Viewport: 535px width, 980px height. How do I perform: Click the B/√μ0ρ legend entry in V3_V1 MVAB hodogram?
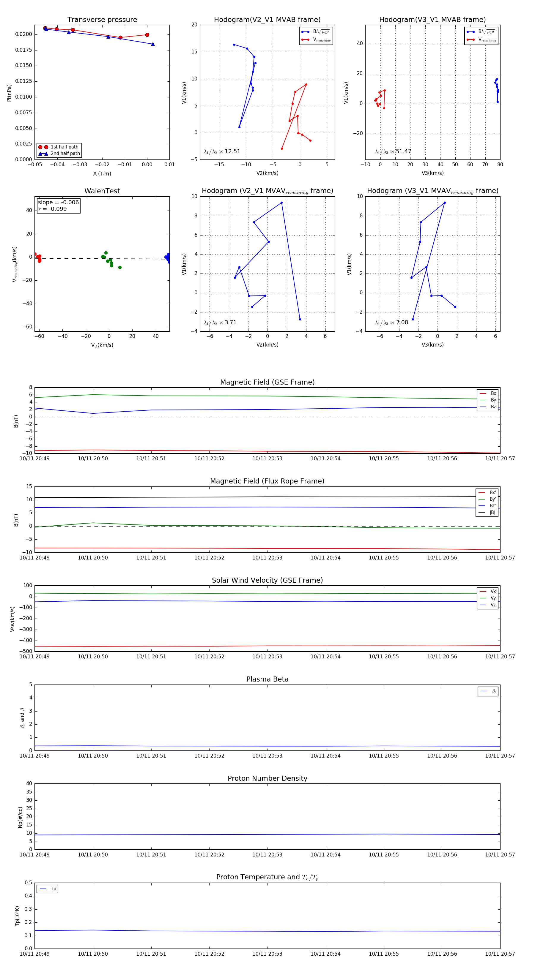pyautogui.click(x=481, y=31)
